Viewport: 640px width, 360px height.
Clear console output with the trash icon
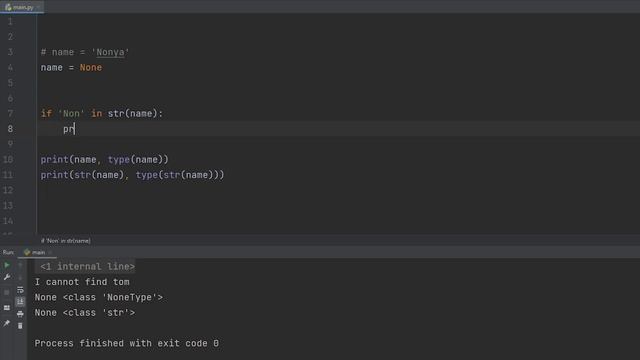[x=20, y=326]
